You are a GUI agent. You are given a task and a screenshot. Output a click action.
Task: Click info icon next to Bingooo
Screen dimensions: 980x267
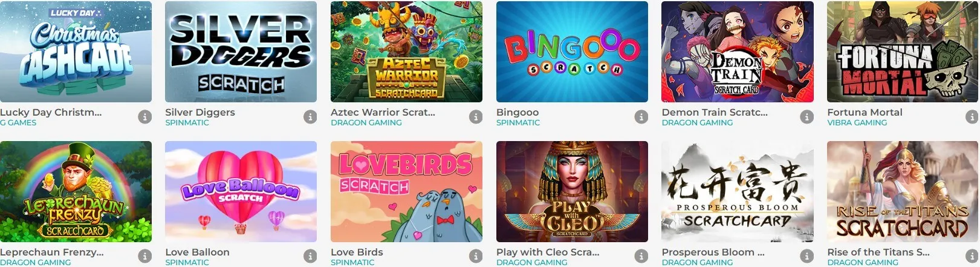[641, 117]
